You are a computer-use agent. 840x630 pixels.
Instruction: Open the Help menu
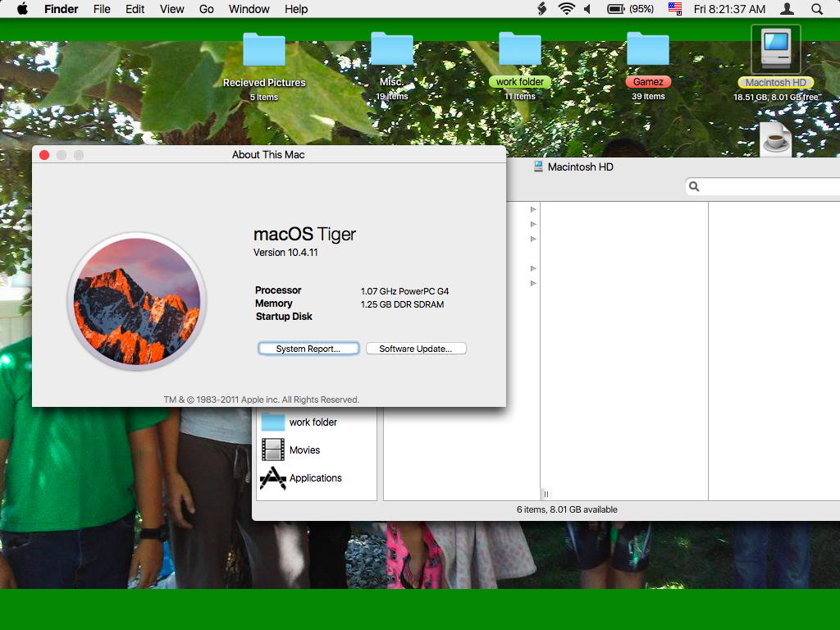[x=296, y=9]
